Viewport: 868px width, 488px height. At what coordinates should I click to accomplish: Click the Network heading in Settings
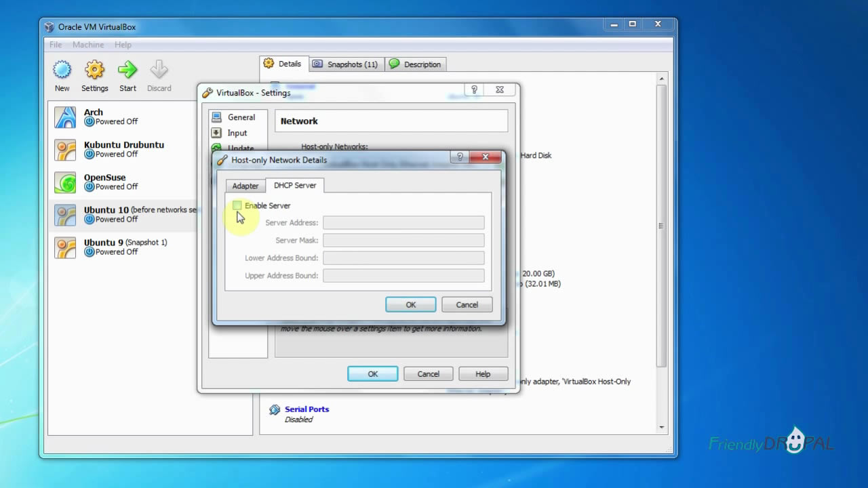(299, 121)
